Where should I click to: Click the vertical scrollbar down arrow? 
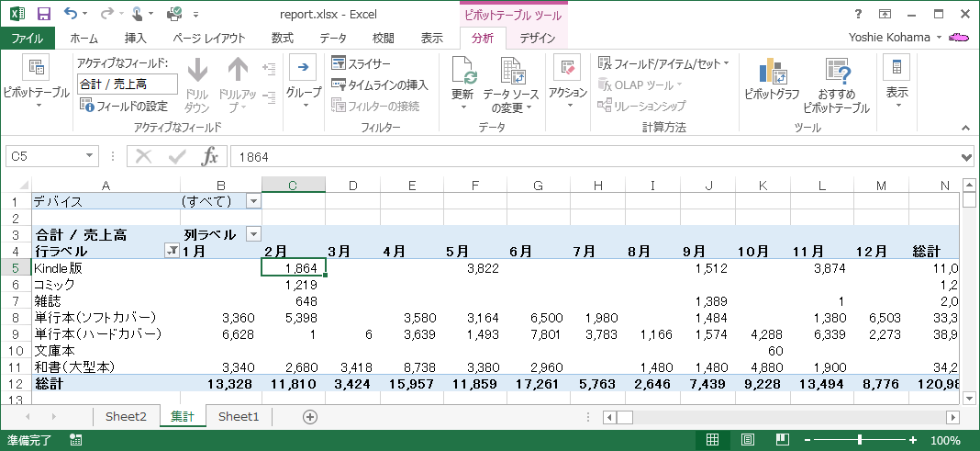pos(969,397)
